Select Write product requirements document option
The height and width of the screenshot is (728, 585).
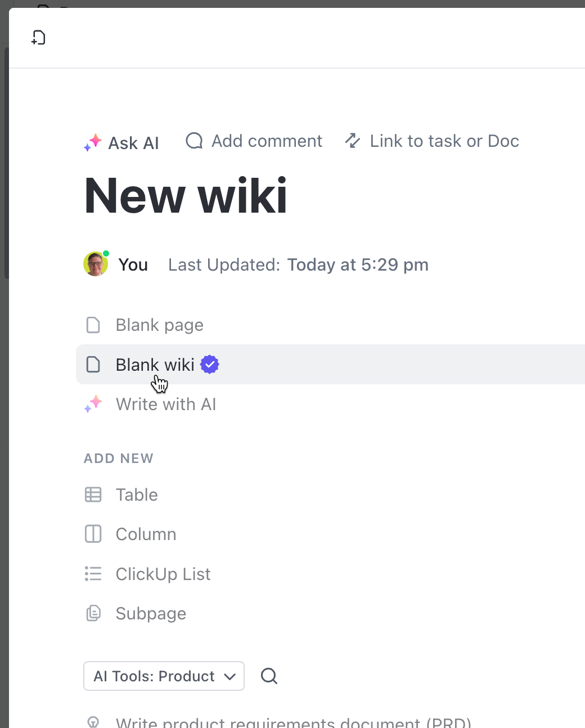[293, 722]
